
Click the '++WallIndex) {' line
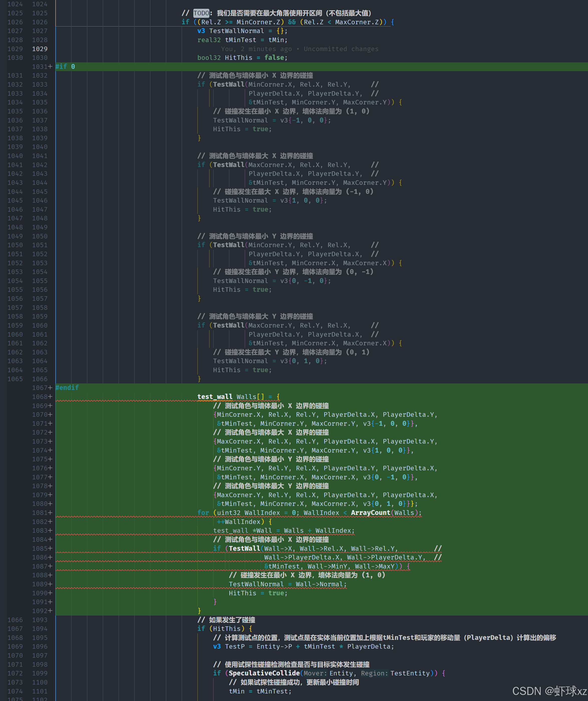click(x=244, y=522)
